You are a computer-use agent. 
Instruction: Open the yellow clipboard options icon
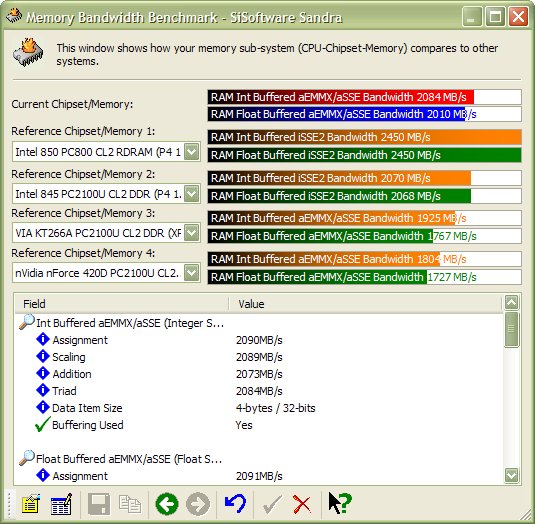(x=31, y=504)
